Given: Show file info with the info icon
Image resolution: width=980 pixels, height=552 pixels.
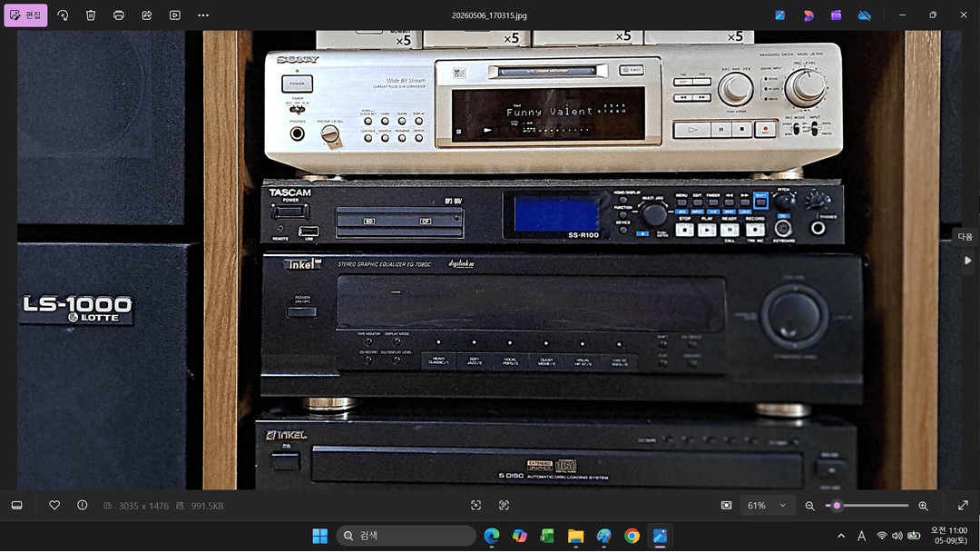Looking at the screenshot, I should point(82,505).
